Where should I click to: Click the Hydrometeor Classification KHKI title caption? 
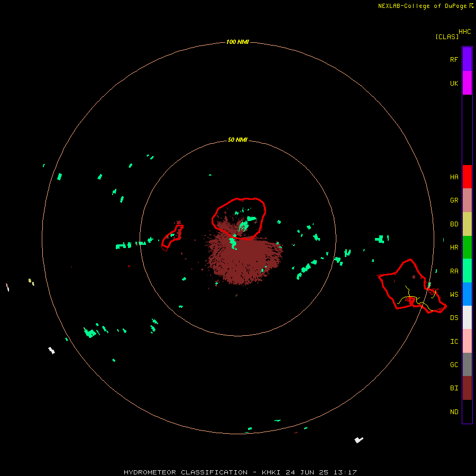click(x=240, y=472)
